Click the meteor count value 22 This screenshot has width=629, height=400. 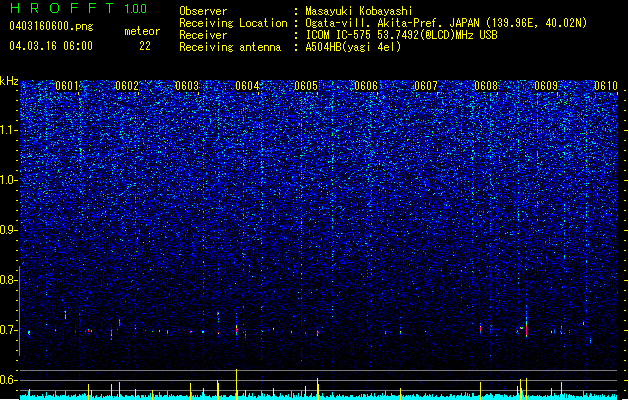coord(145,46)
